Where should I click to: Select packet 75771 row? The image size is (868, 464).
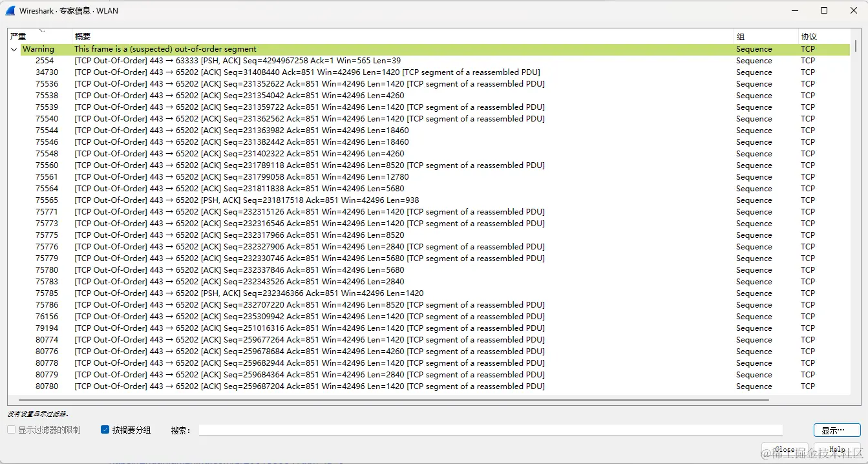429,212
